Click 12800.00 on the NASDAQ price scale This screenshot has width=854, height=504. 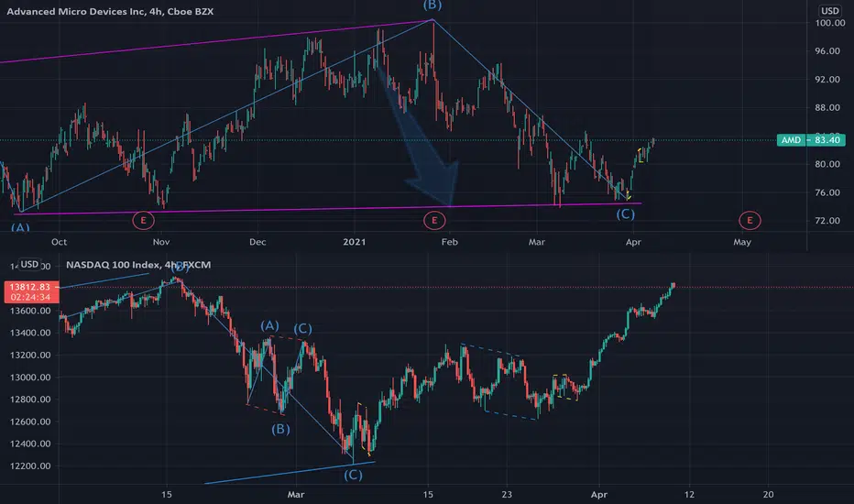click(x=30, y=399)
